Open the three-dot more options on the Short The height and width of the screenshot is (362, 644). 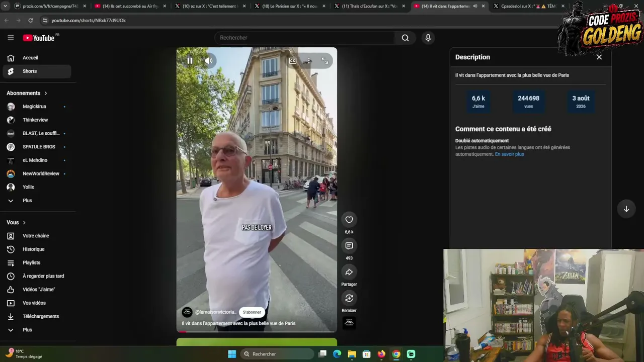(308, 61)
